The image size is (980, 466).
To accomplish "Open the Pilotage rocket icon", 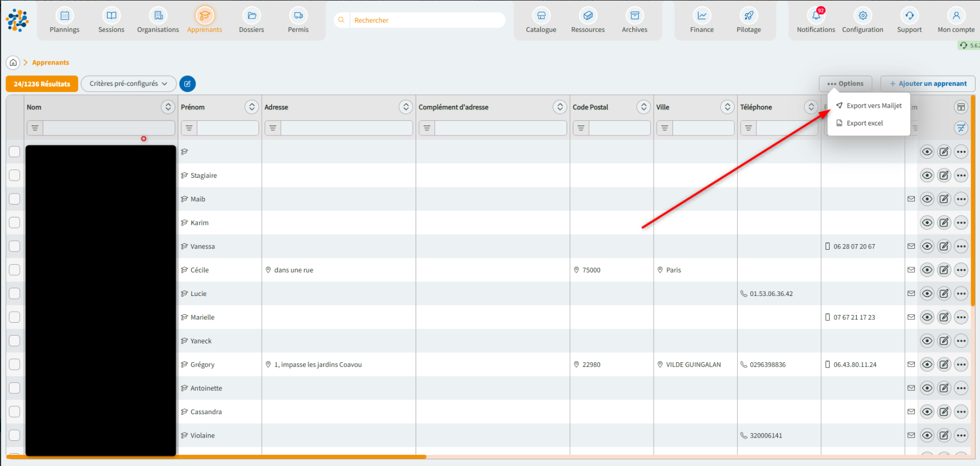I will [x=748, y=16].
